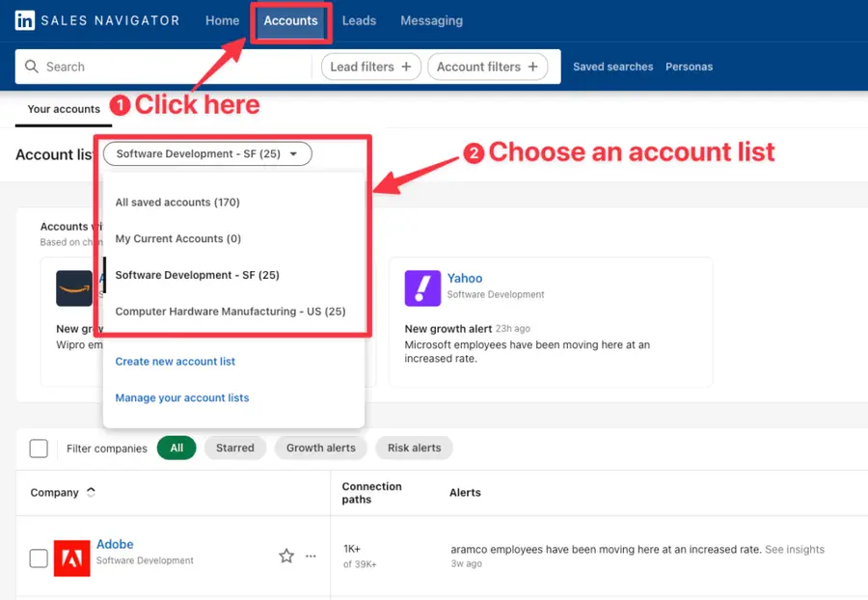Open the three-dot menu on Adobe's row
Viewport: 868px width, 600px height.
pos(311,556)
